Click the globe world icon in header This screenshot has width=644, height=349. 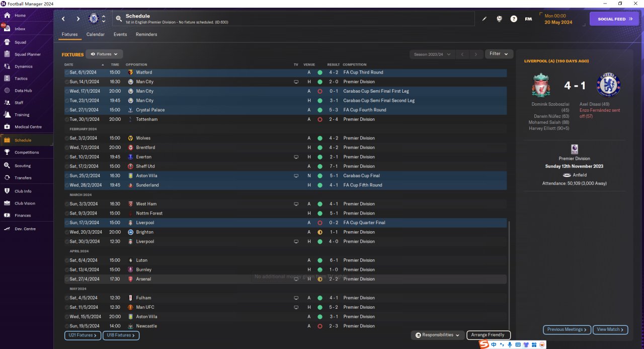tap(499, 19)
